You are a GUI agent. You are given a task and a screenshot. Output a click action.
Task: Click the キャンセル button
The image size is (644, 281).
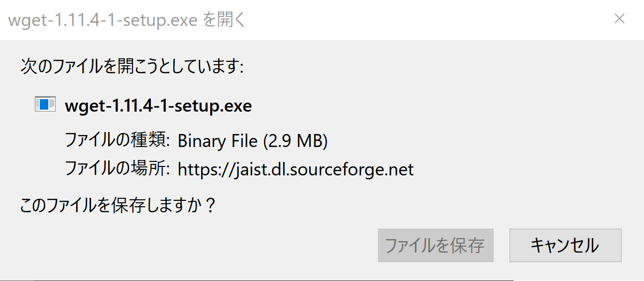(x=565, y=245)
